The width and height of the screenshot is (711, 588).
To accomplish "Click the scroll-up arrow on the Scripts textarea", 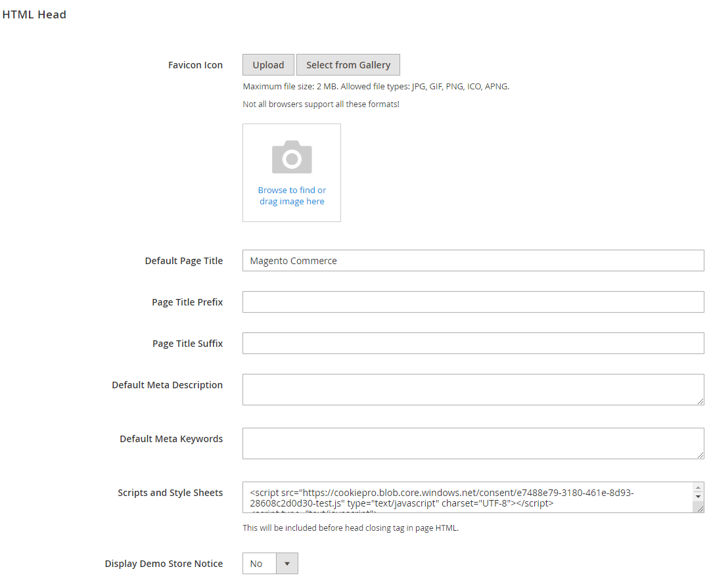I will tap(699, 487).
